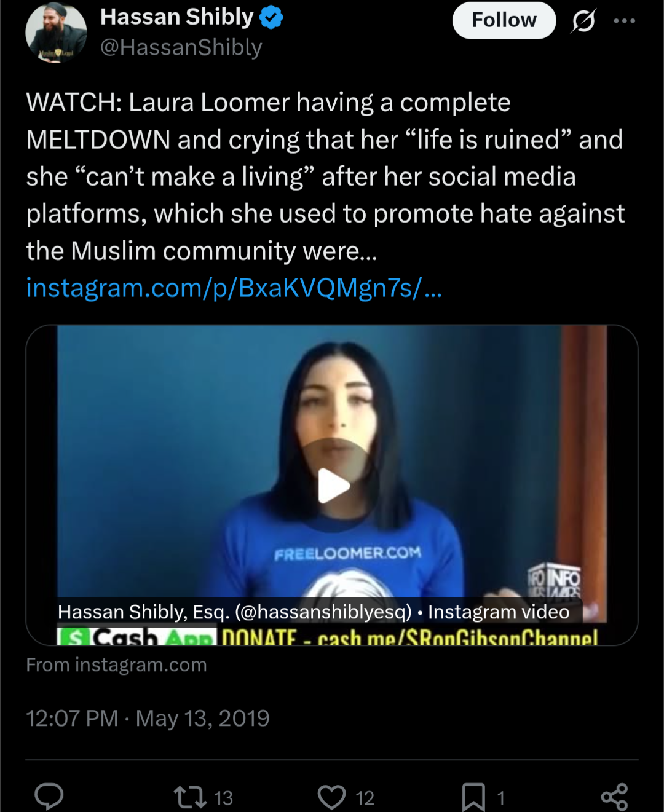This screenshot has height=812, width=664.
Task: Click the Instagram video caption overlay
Action: coord(314,612)
